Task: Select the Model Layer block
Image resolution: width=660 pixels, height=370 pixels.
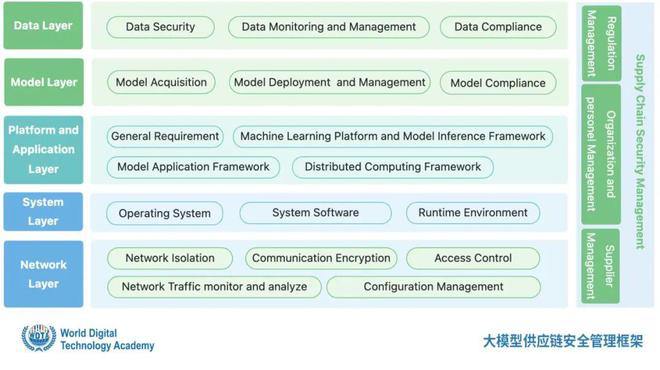Action: coord(44,82)
